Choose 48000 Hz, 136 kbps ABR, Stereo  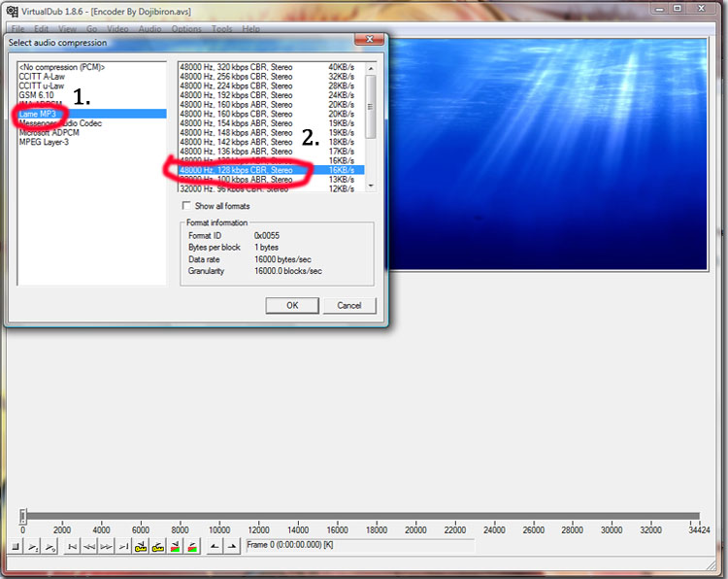[272, 151]
